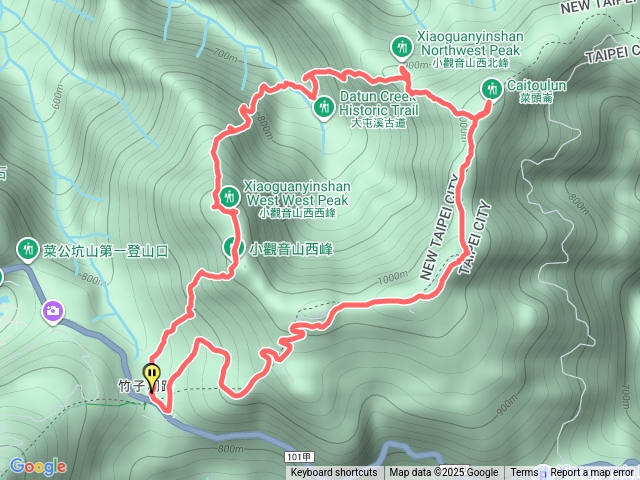The image size is (640, 480).
Task: Open the 菜公坑山第一登山口 trailhead pin
Action: tap(28, 249)
